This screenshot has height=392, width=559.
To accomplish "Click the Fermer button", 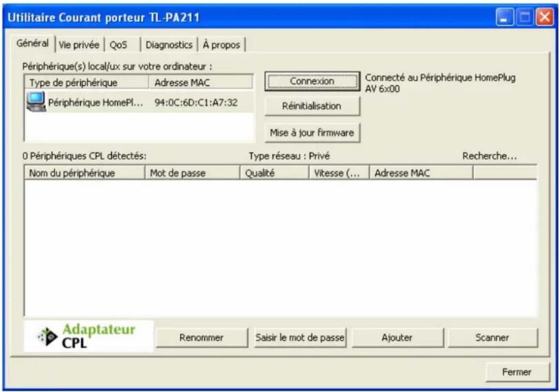I will pos(517,372).
